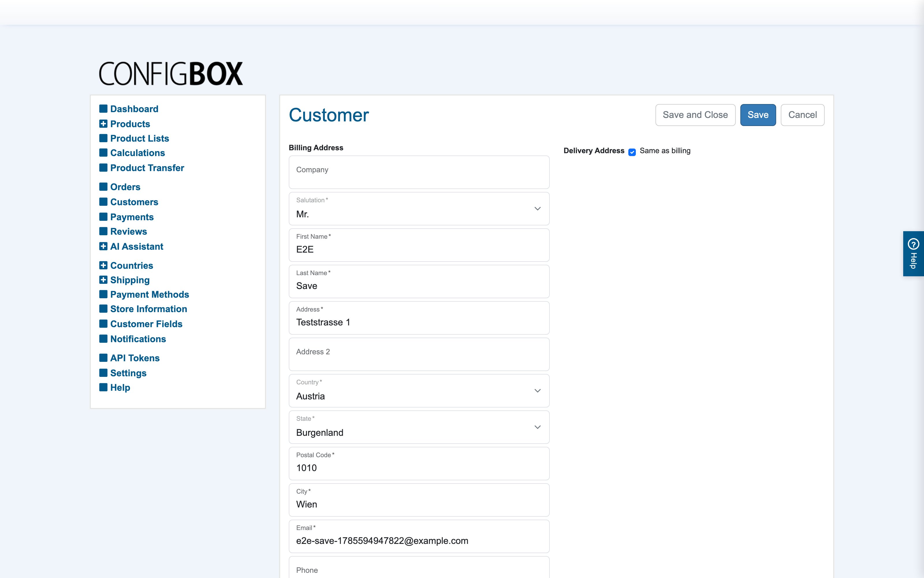The image size is (924, 578).
Task: Click the square icon beside Orders
Action: [x=103, y=187]
